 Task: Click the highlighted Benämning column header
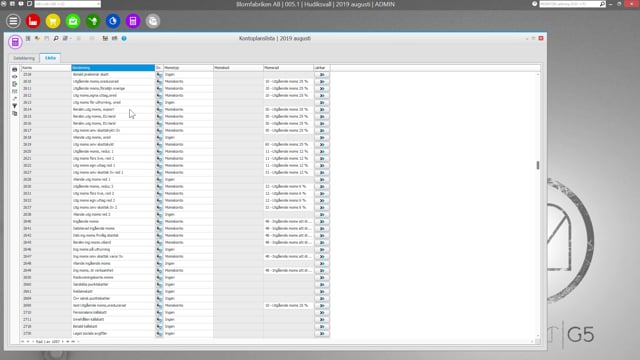click(113, 68)
